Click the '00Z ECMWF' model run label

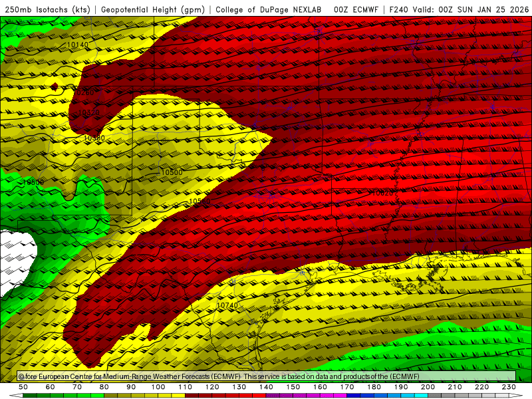click(356, 9)
